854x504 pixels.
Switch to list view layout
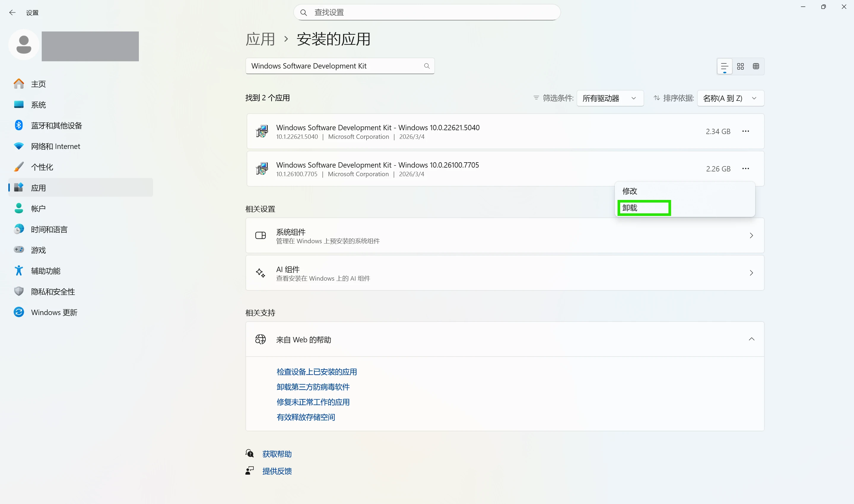coord(724,66)
